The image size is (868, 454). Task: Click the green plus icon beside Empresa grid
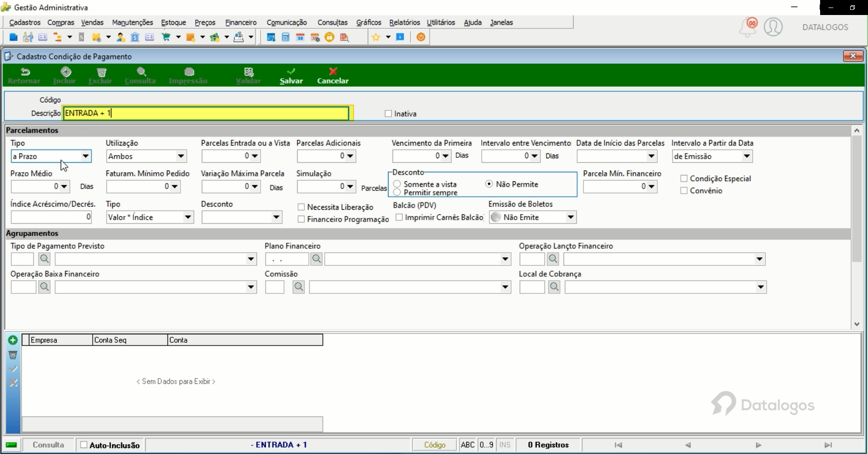pos(13,340)
